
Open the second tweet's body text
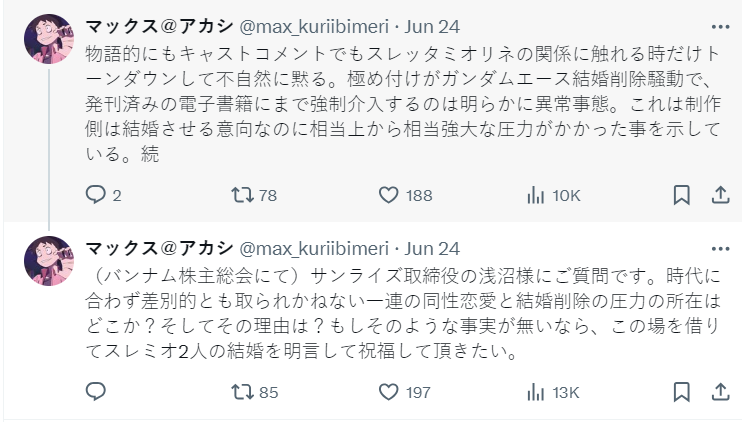[400, 310]
